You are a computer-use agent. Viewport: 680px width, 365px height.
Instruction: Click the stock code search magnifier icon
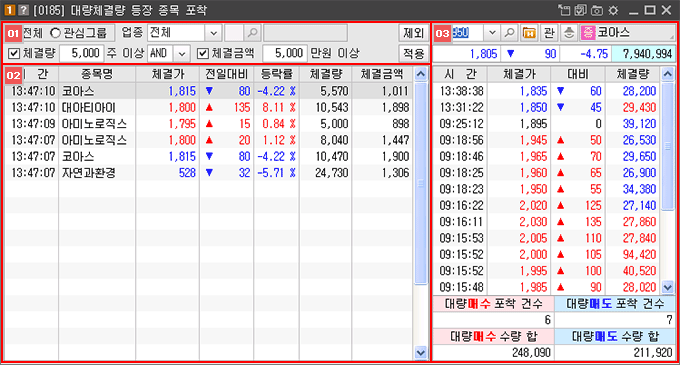pyautogui.click(x=510, y=33)
